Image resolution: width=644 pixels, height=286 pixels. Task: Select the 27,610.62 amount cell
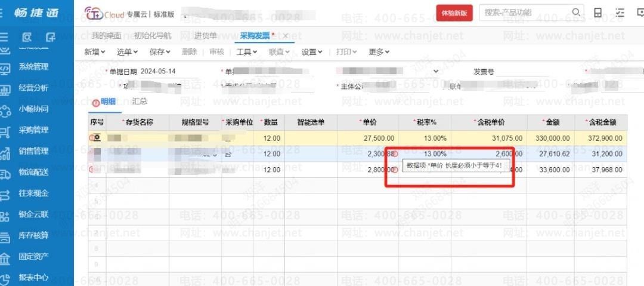[550, 154]
